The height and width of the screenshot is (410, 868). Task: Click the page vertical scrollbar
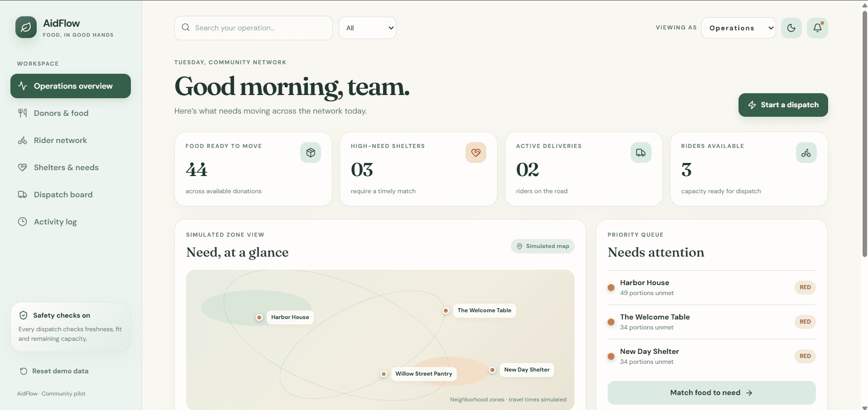pyautogui.click(x=864, y=134)
